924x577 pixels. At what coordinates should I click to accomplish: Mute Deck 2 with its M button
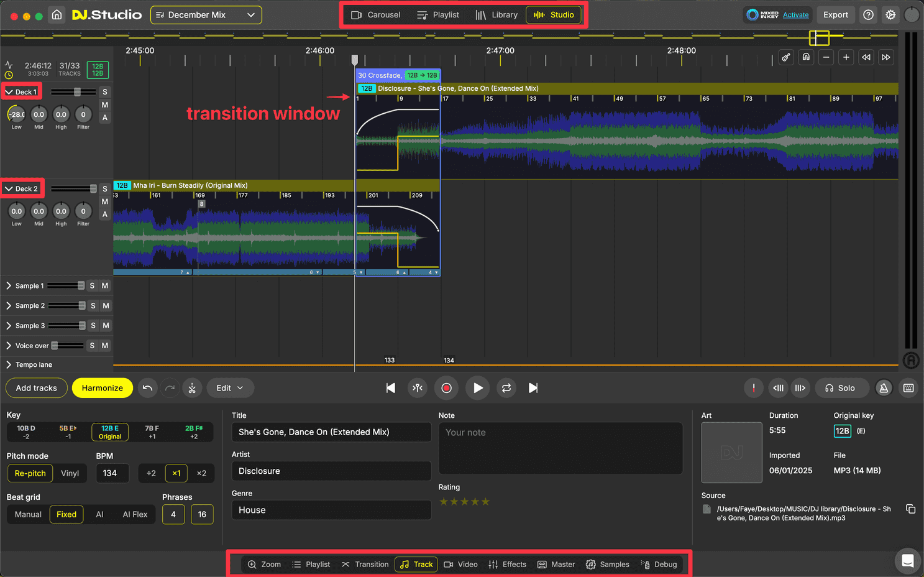pos(105,201)
